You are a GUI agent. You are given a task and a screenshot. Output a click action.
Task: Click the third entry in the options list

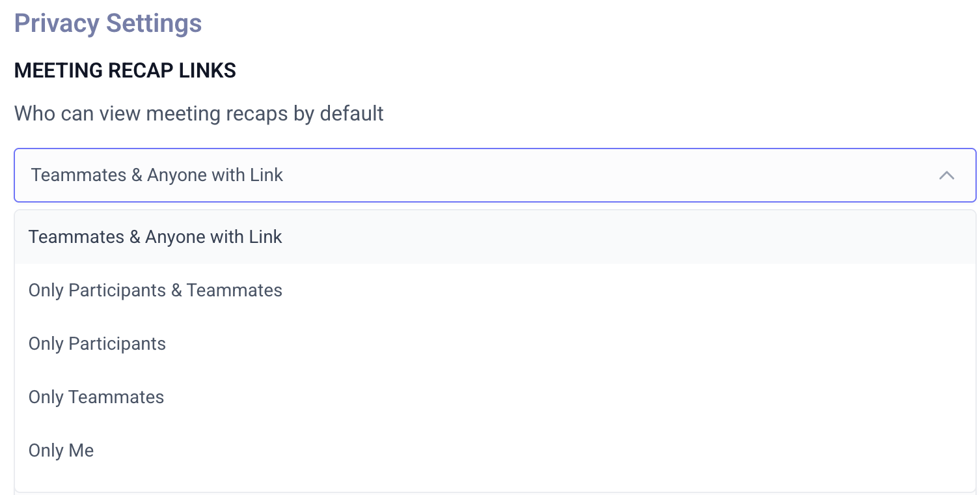point(97,344)
